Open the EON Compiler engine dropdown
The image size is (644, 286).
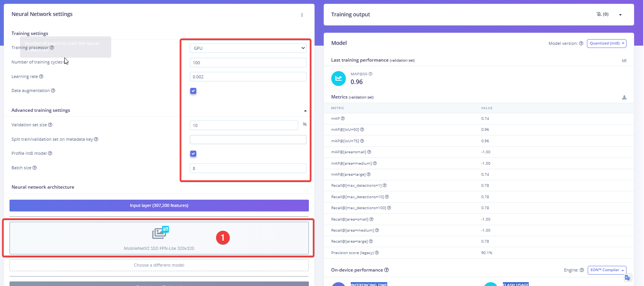point(607,270)
